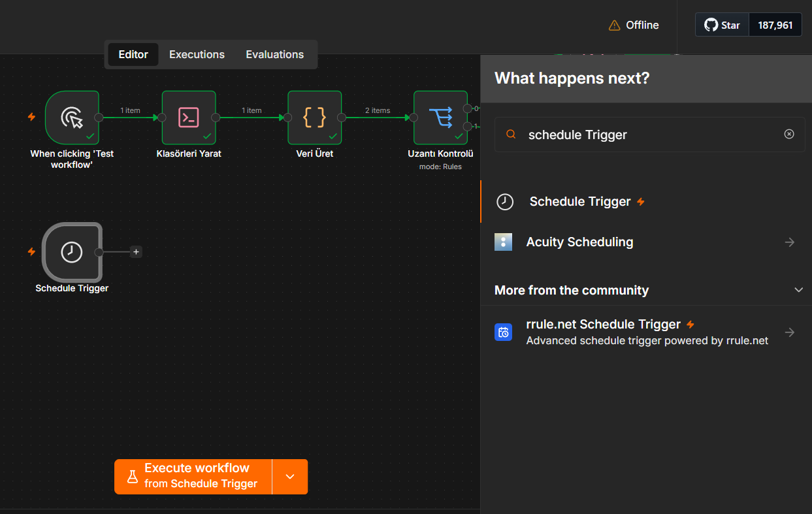The height and width of the screenshot is (514, 812).
Task: Click the 'What happens next?' panel heading
Action: coord(572,78)
